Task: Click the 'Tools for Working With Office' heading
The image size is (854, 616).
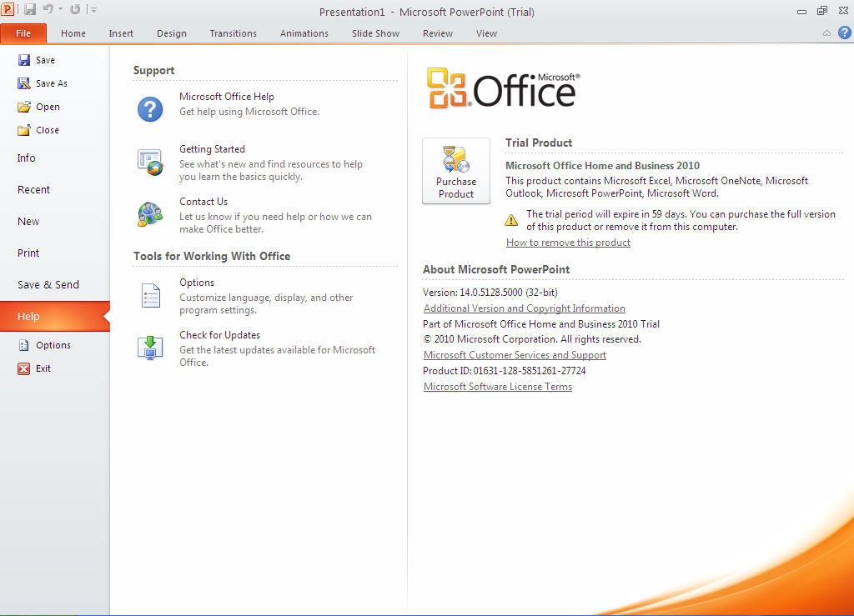Action: point(212,256)
